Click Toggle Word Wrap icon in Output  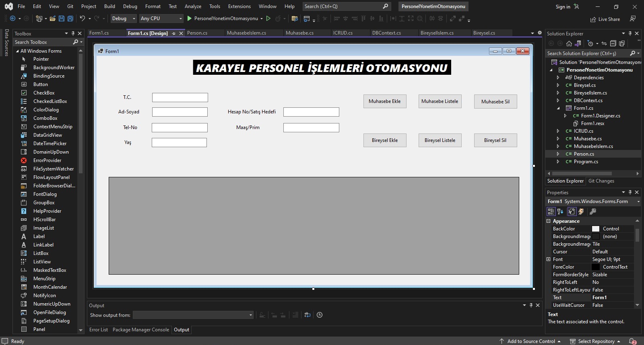308,315
